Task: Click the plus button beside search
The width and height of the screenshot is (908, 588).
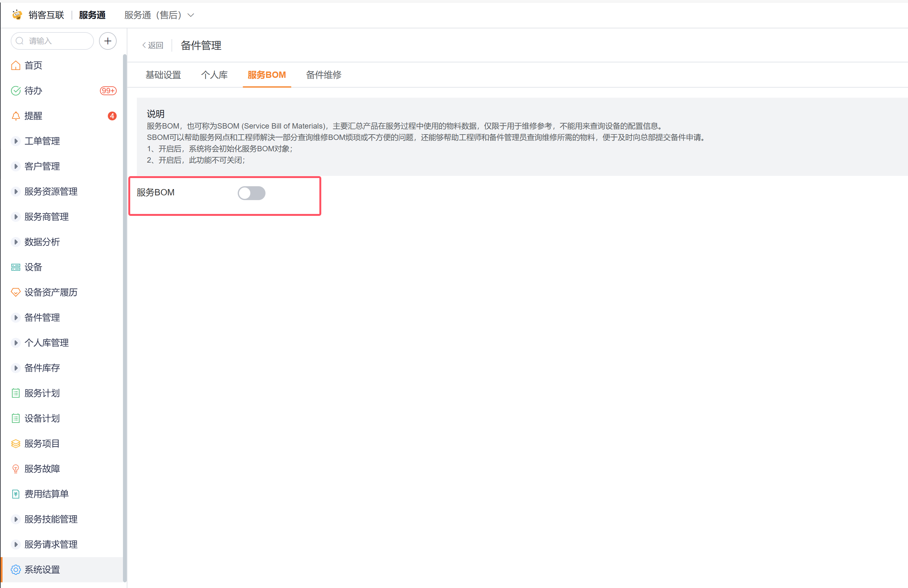Action: (108, 41)
